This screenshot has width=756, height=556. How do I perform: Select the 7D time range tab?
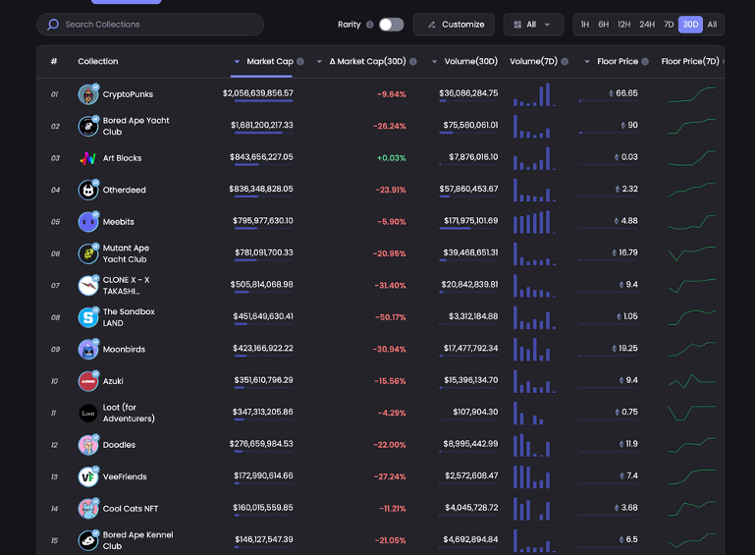coord(669,25)
